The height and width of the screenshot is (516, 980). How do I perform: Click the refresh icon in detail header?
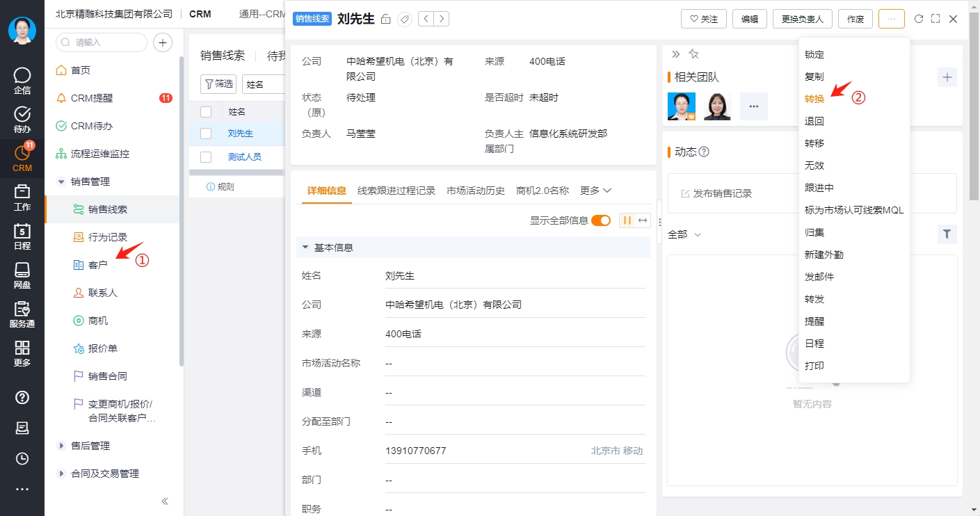[919, 19]
